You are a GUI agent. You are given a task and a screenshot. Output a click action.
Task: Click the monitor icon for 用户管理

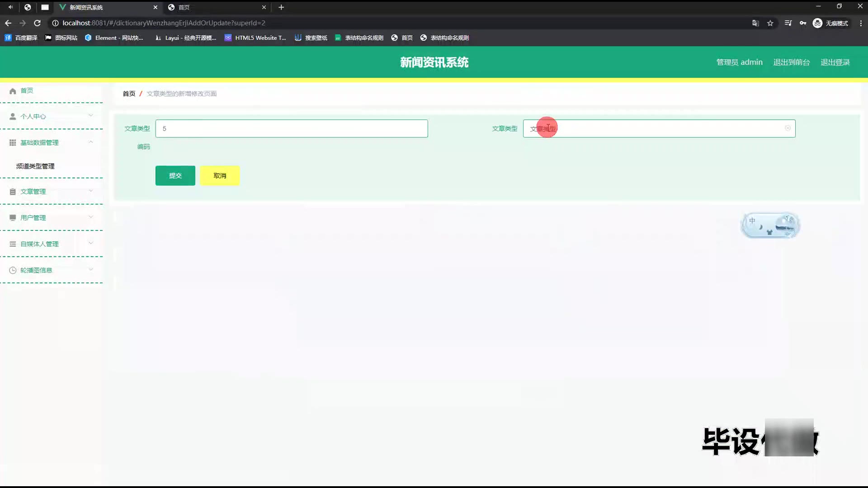pos(13,218)
